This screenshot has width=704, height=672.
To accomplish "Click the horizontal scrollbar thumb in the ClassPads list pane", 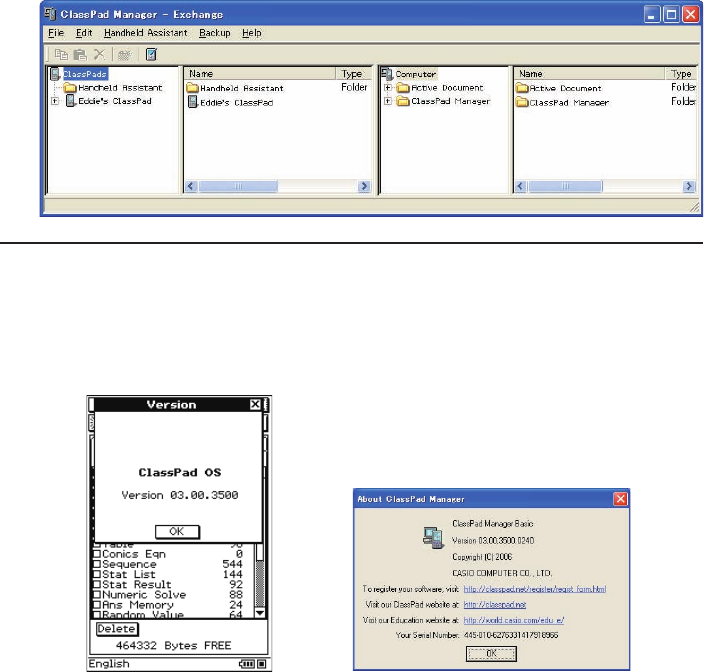I will pyautogui.click(x=238, y=186).
